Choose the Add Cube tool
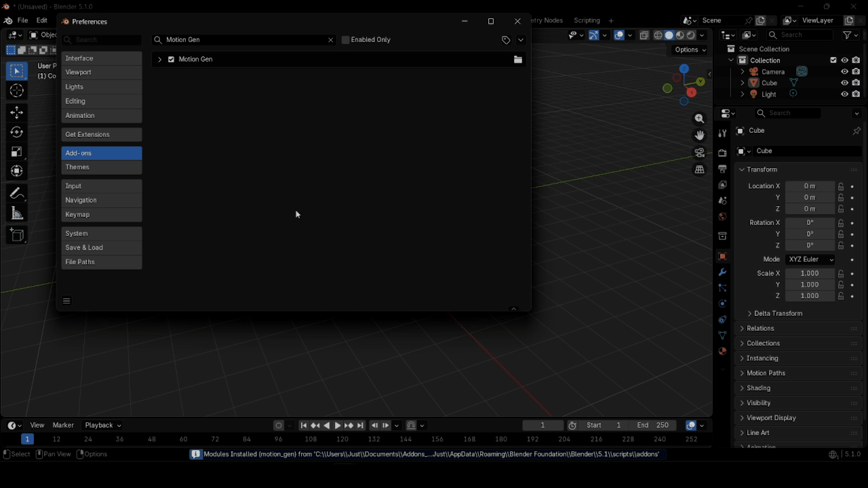This screenshot has width=868, height=488. point(17,235)
